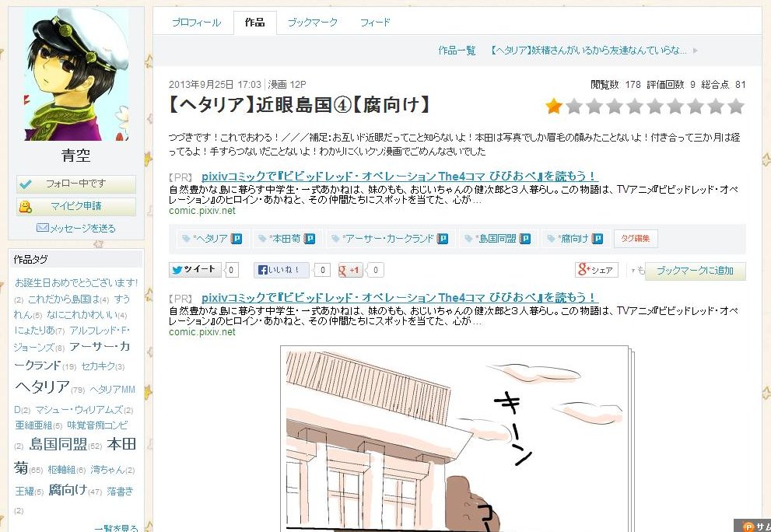The height and width of the screenshot is (532, 771).
Task: Open encyclopedia icon beside 島国同盟 tag
Action: (526, 239)
